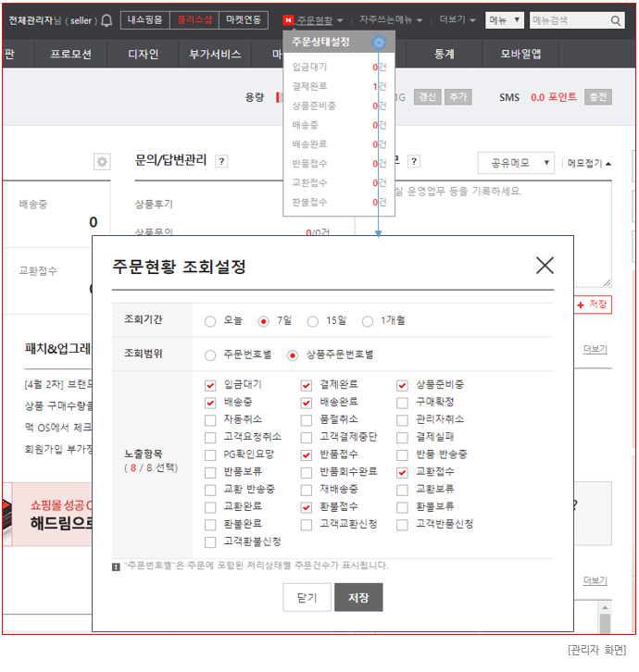Click the 메뉴검색 input field
639x672 pixels.
click(x=567, y=20)
